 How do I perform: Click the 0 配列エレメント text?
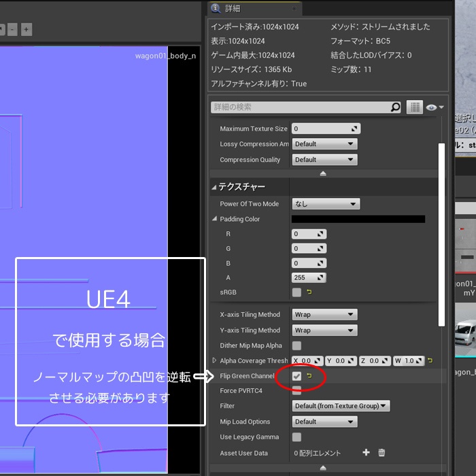coord(318,454)
